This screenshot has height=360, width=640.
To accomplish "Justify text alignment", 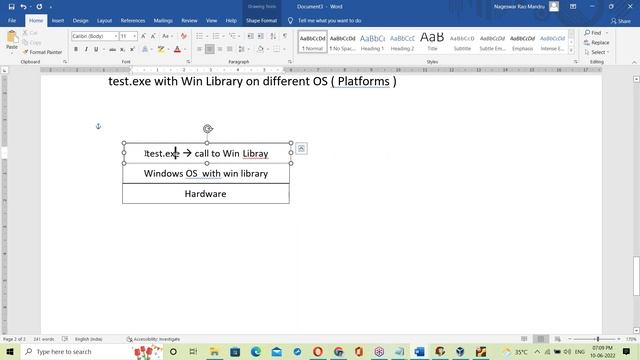I will [x=229, y=49].
